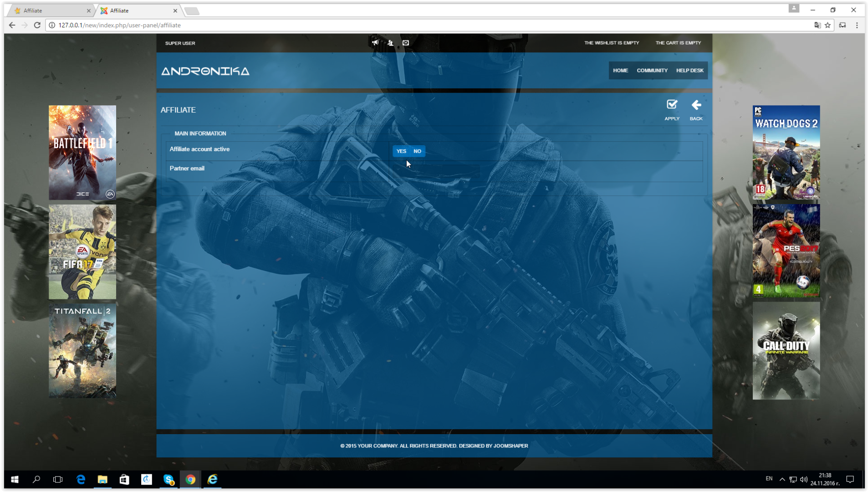The width and height of the screenshot is (868, 492).
Task: Open a new browser tab
Action: coord(192,11)
